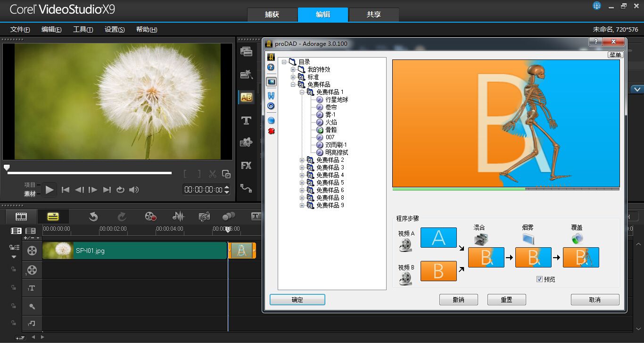Click the 覆盖 step icon

coord(578,239)
